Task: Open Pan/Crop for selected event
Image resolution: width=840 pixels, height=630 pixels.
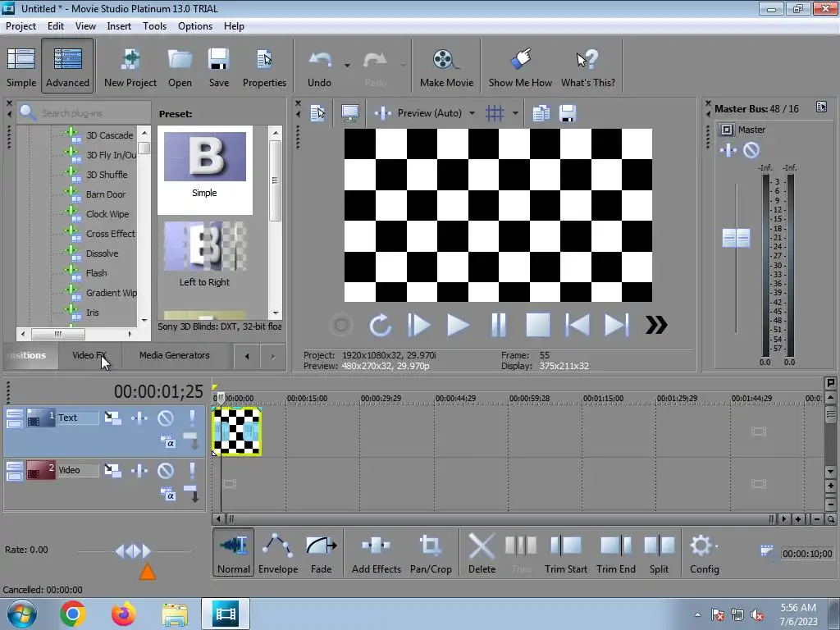Action: (431, 552)
